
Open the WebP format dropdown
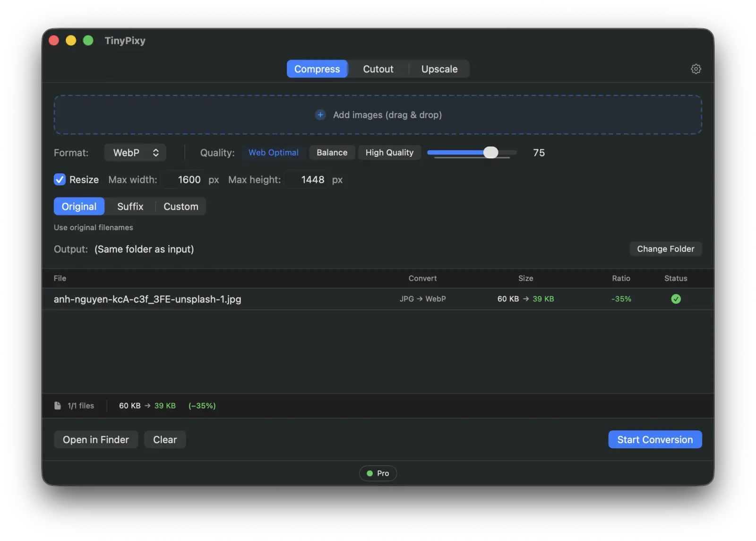[135, 153]
